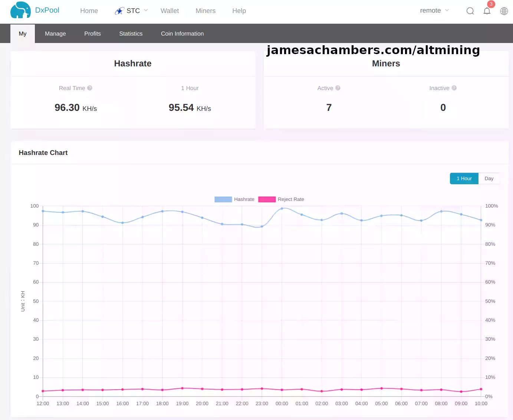Click the 1 Hour hashrate column label
The image size is (513, 420).
(x=190, y=88)
